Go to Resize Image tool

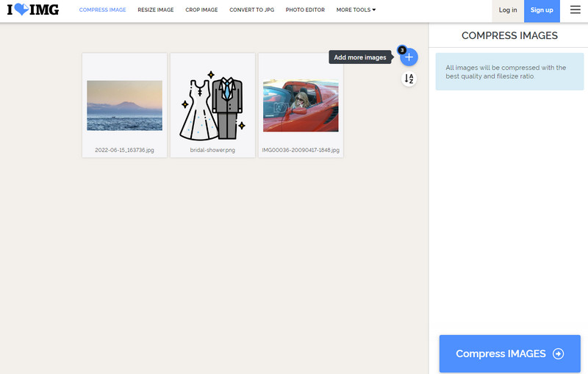[x=156, y=10]
